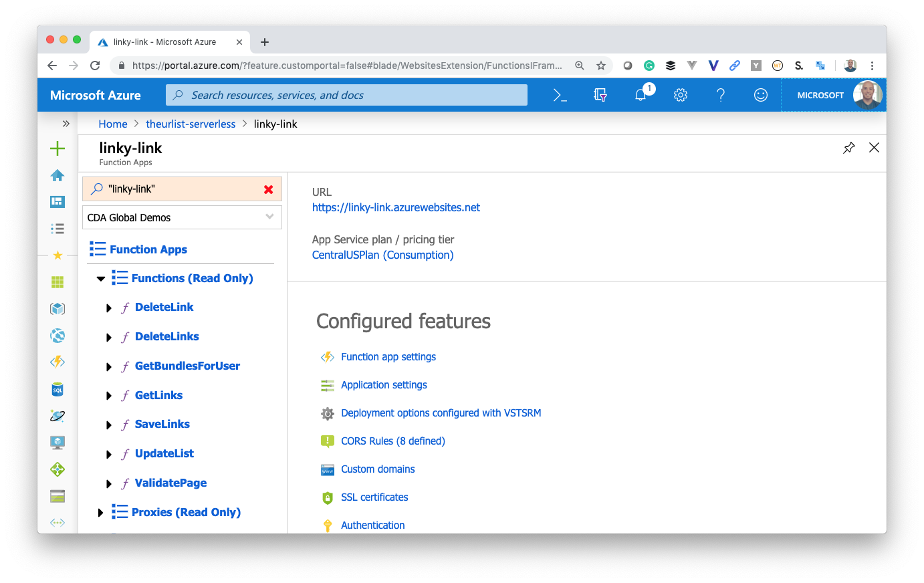Open the feedback smiley icon
This screenshot has height=583, width=924.
coord(761,96)
